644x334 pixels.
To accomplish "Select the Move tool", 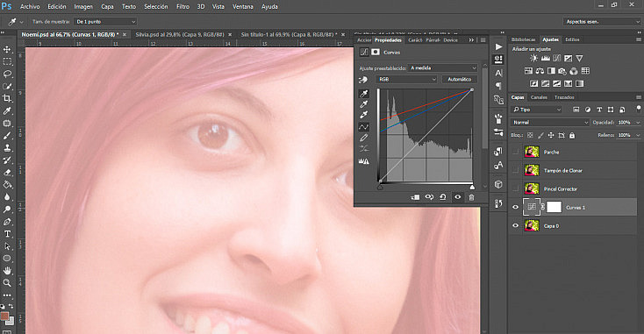I will [x=7, y=49].
